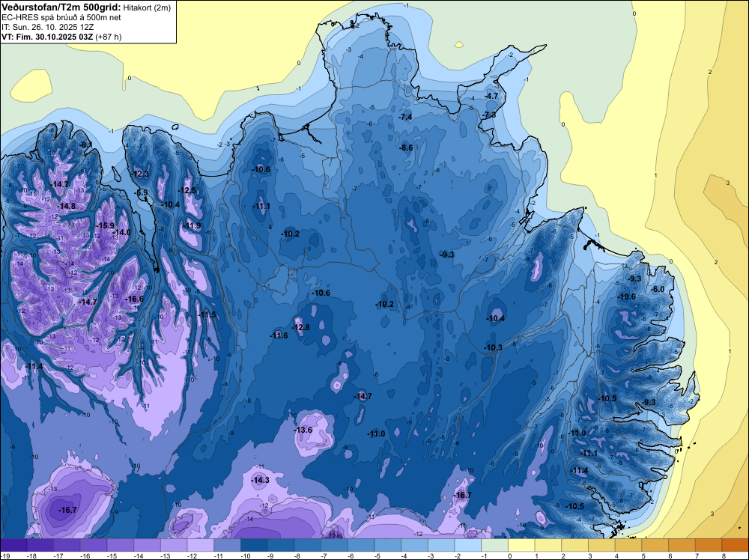The height and width of the screenshot is (560, 749).
Task: Click the '-16.6' temperature value
Action: (x=134, y=299)
